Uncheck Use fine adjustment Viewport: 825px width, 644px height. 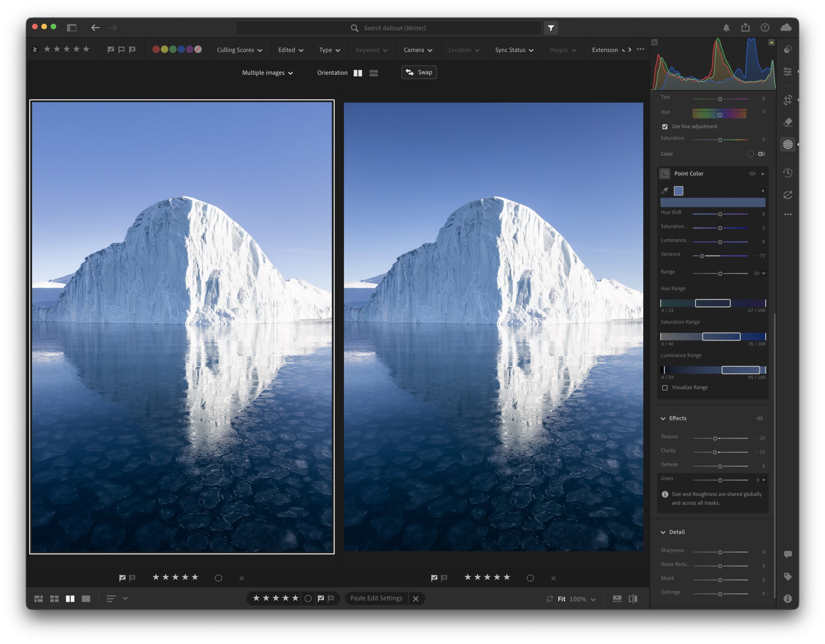point(665,127)
